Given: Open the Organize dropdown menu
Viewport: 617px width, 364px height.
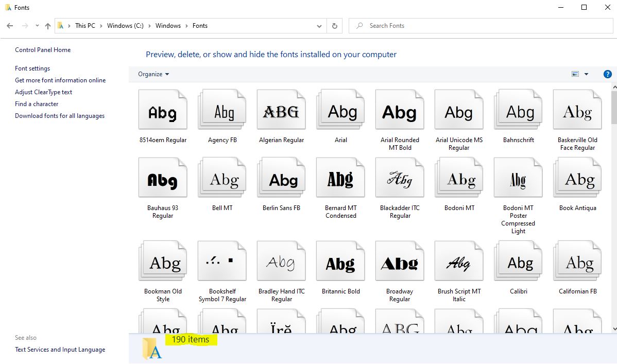Looking at the screenshot, I should pos(153,74).
